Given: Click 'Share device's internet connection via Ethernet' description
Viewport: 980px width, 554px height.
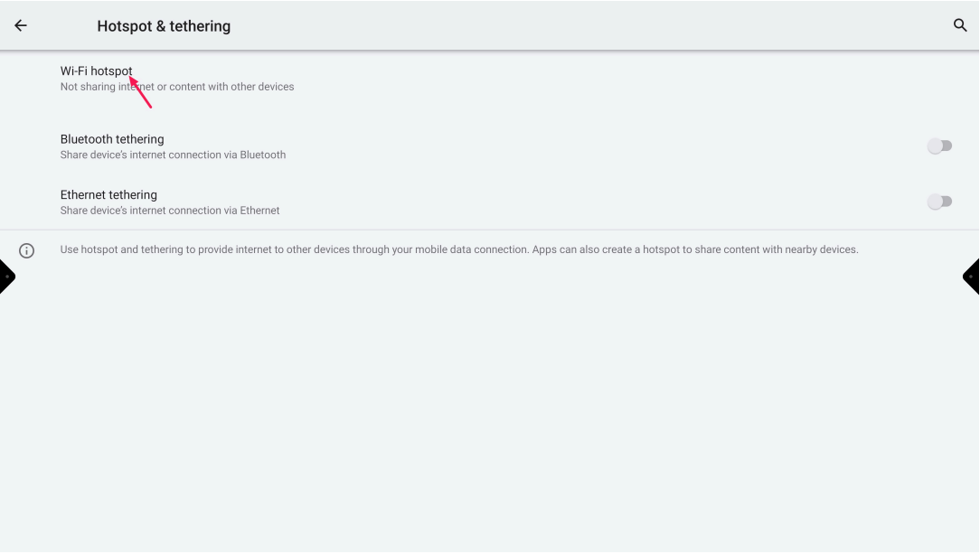Looking at the screenshot, I should [x=170, y=211].
